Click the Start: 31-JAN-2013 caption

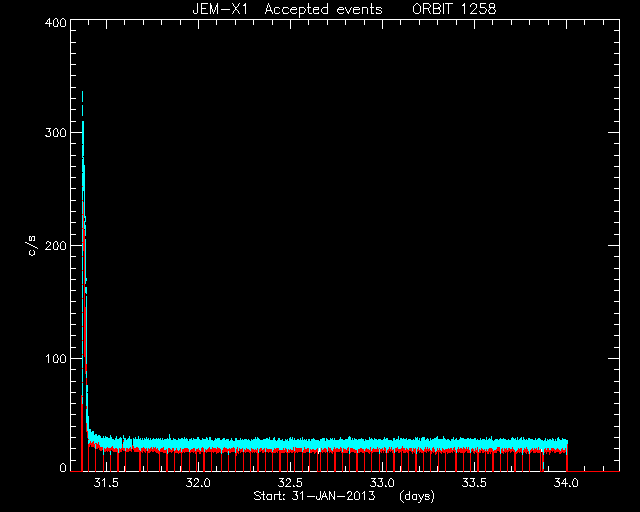point(314,496)
